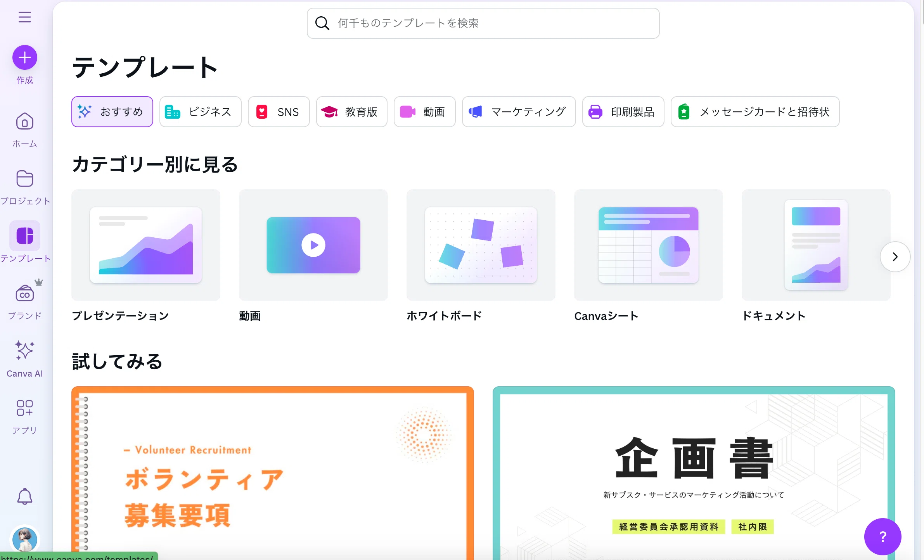Screen dimensions: 924x560
Task: Click the purple 作成 plus button
Action: click(x=25, y=57)
